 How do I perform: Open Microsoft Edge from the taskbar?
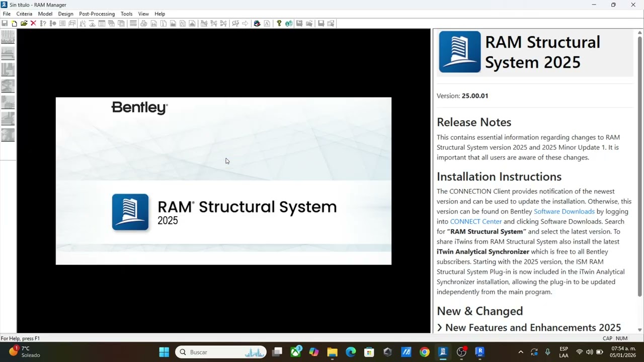[351, 352]
